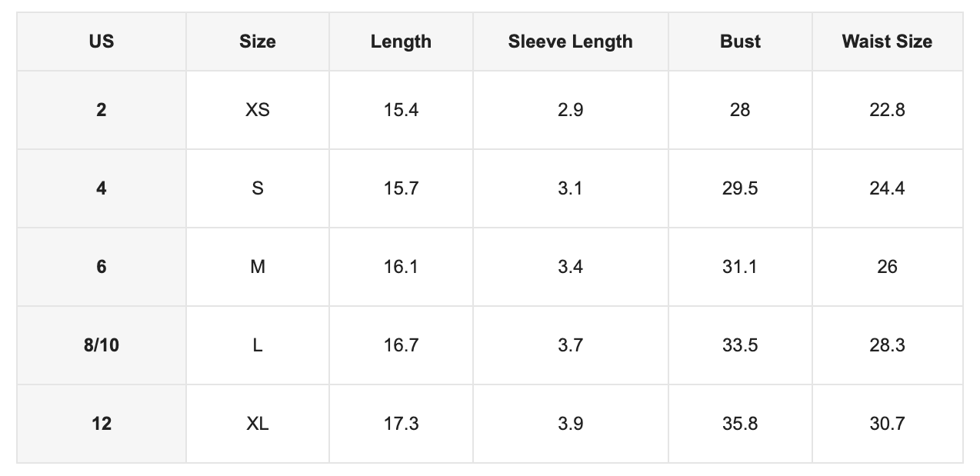
Task: Select the Sleeve Length header cell
Action: tap(571, 42)
